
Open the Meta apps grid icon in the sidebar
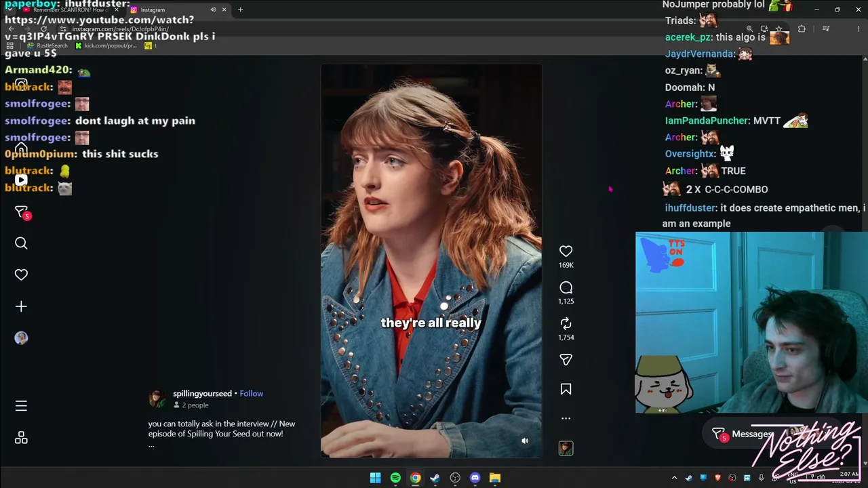tap(21, 438)
